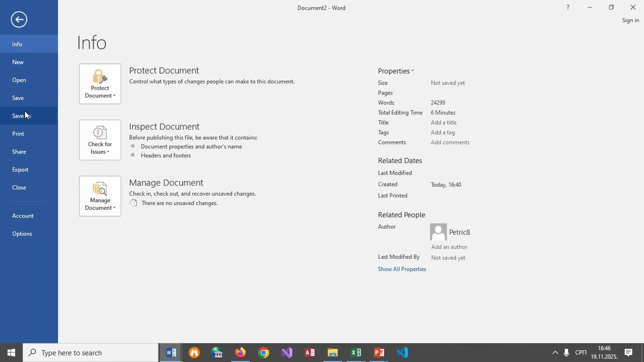The height and width of the screenshot is (362, 644).
Task: Open the New document page
Action: tap(29, 62)
